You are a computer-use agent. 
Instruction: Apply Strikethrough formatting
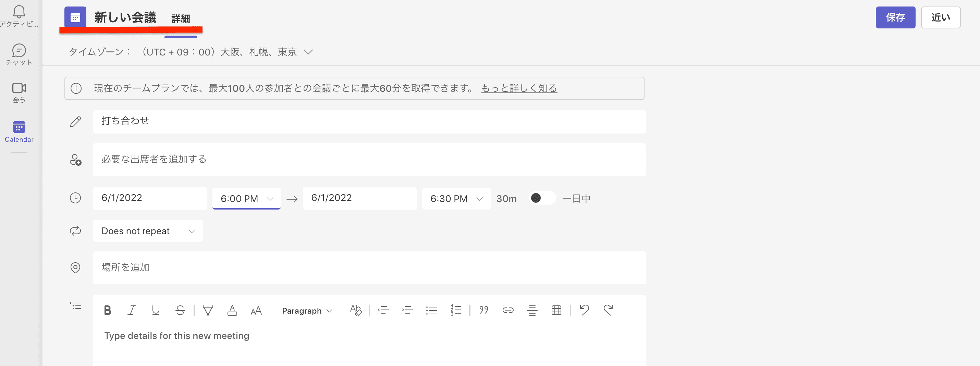coord(180,311)
